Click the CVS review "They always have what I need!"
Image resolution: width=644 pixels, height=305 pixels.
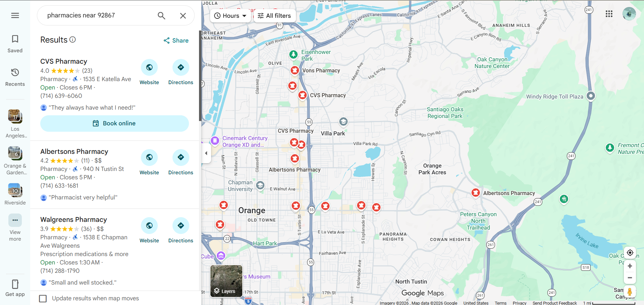tap(92, 108)
